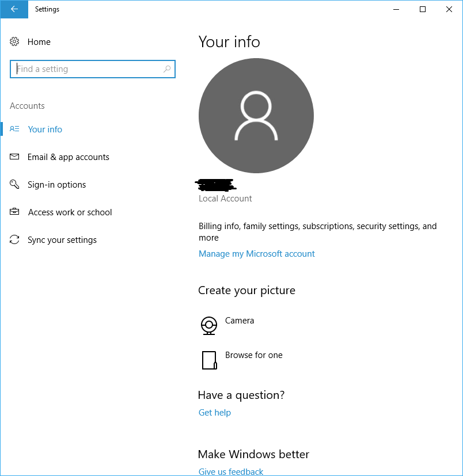Open Manage my Microsoft account link
This screenshot has height=476, width=463.
pyautogui.click(x=257, y=254)
